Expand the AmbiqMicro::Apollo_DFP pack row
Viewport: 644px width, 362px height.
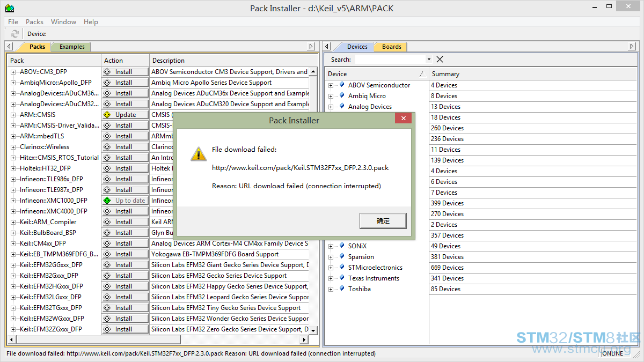pyautogui.click(x=13, y=83)
